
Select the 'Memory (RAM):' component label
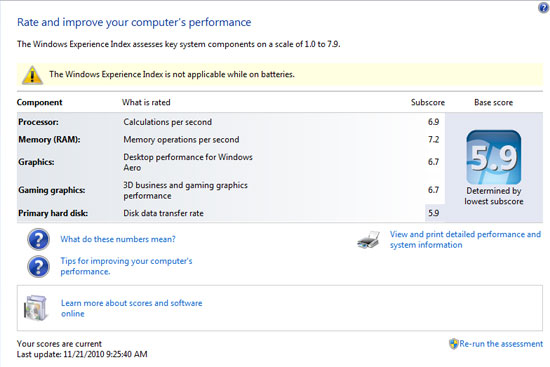(x=49, y=140)
